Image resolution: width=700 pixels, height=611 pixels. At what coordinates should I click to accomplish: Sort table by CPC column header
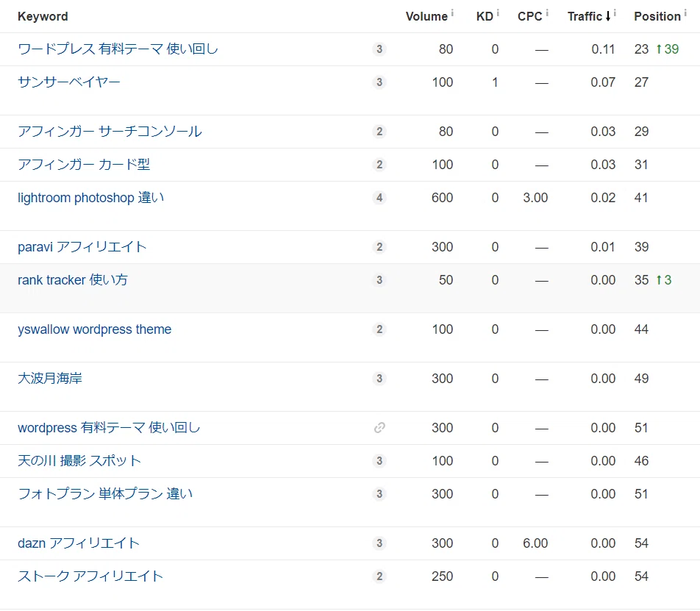tap(530, 16)
